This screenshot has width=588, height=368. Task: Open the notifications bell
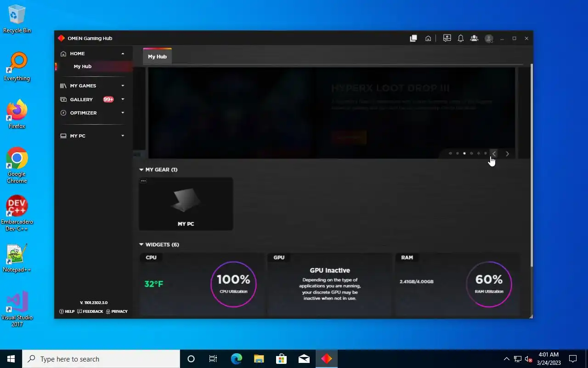point(461,38)
